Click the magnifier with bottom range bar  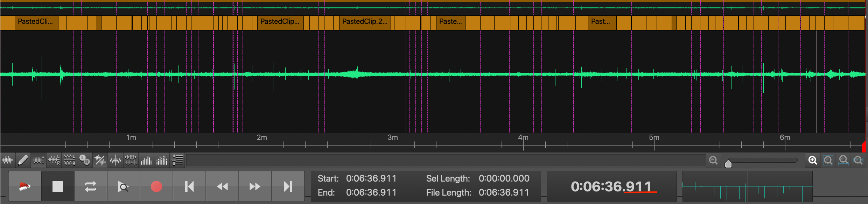[x=843, y=161]
